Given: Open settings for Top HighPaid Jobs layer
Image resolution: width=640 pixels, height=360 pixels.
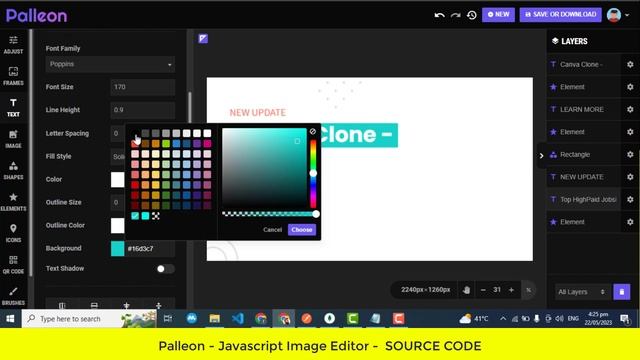Looking at the screenshot, I should pyautogui.click(x=630, y=200).
